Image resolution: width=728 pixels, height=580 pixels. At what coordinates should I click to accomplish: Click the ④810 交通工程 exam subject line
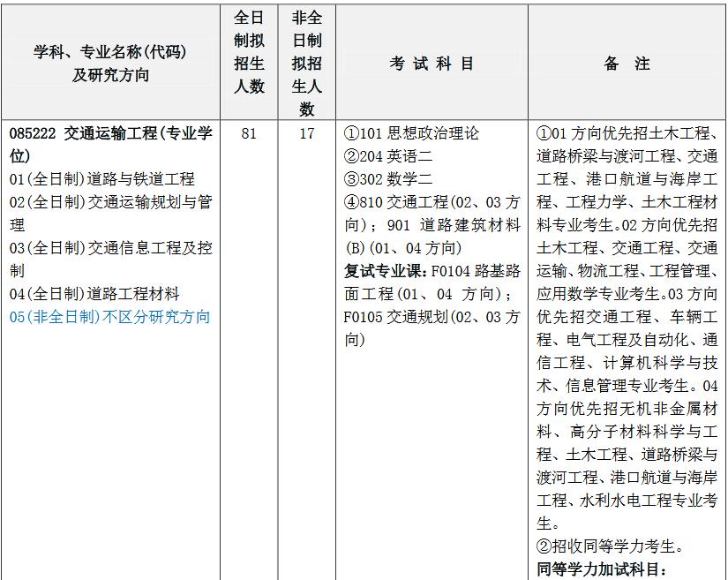[432, 202]
